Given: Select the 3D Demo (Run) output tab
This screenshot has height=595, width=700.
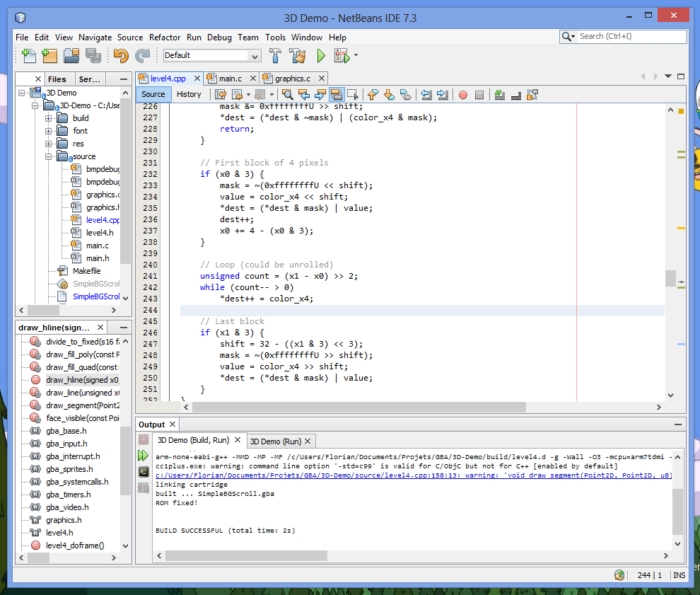Looking at the screenshot, I should coord(276,441).
